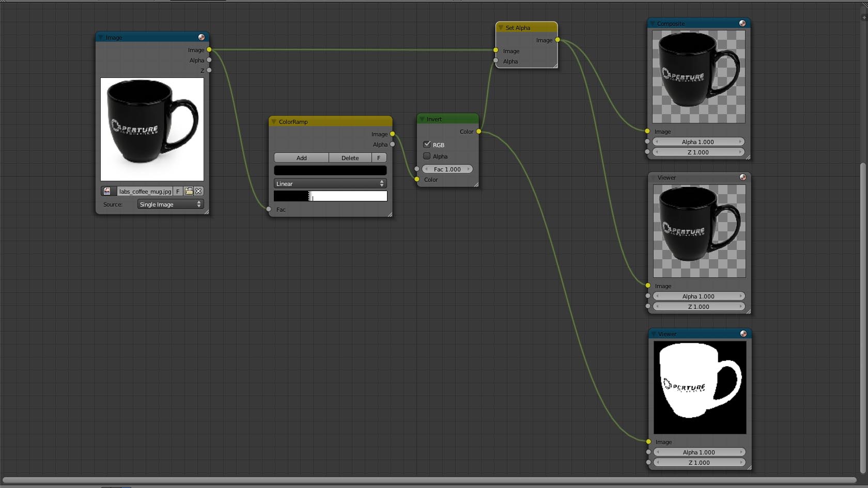Image resolution: width=868 pixels, height=488 pixels.
Task: Click the Color output socket on Invert node
Action: (479, 131)
